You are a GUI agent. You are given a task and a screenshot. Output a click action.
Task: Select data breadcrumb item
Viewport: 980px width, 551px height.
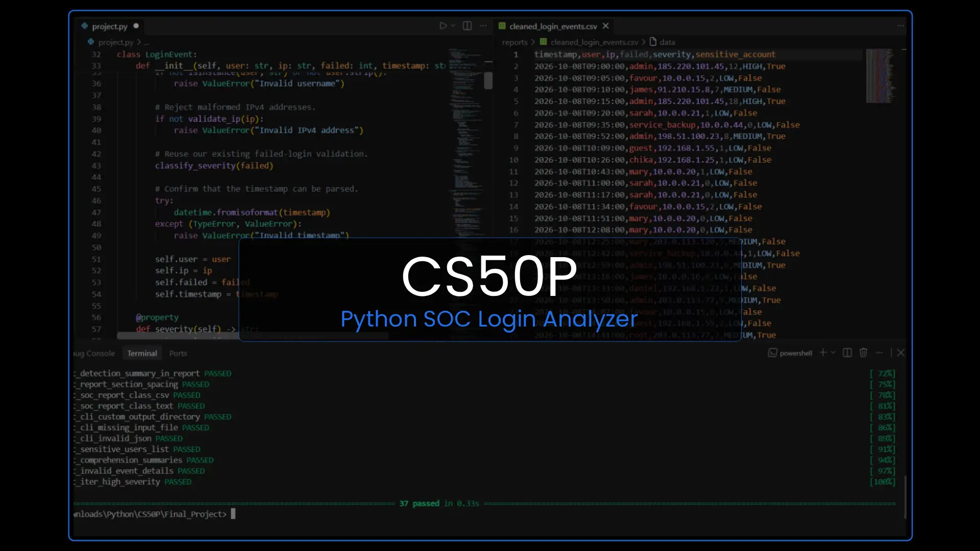click(662, 42)
